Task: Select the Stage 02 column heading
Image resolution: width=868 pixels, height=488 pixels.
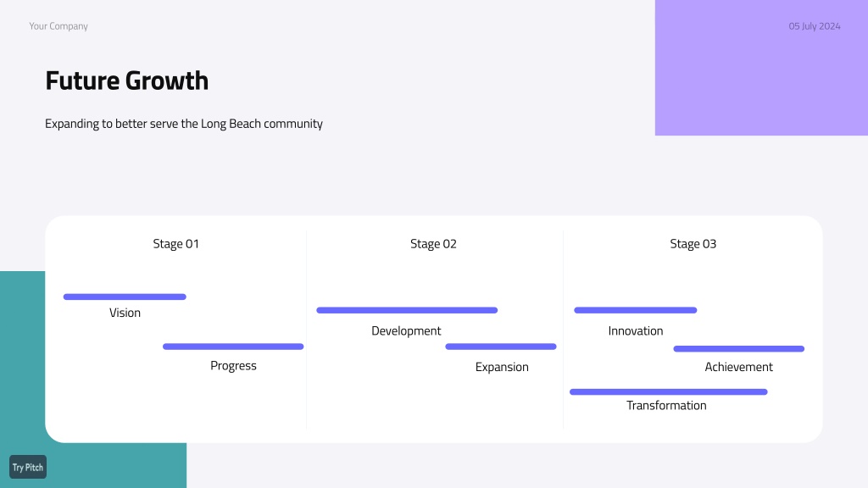Action: point(433,243)
